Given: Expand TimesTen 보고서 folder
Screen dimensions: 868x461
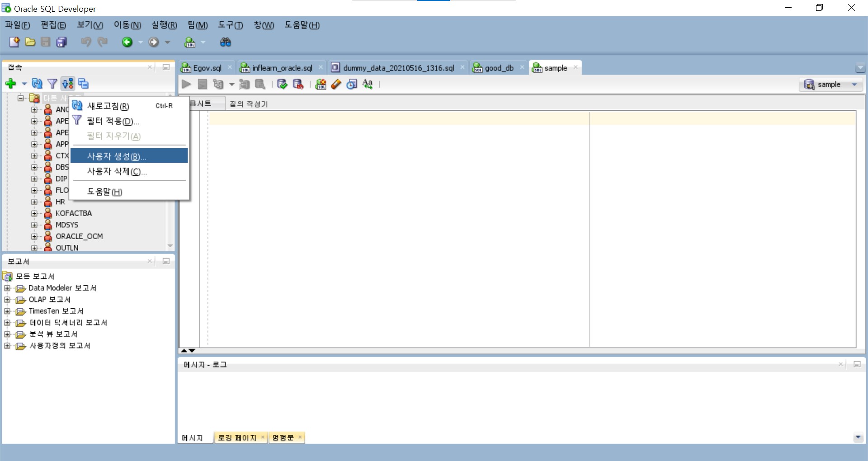Looking at the screenshot, I should [x=7, y=311].
